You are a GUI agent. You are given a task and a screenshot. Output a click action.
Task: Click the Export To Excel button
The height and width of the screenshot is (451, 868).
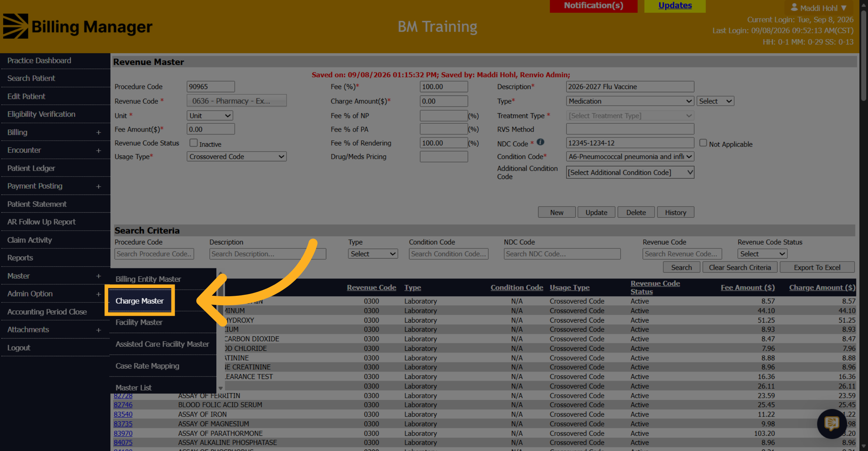pyautogui.click(x=817, y=267)
